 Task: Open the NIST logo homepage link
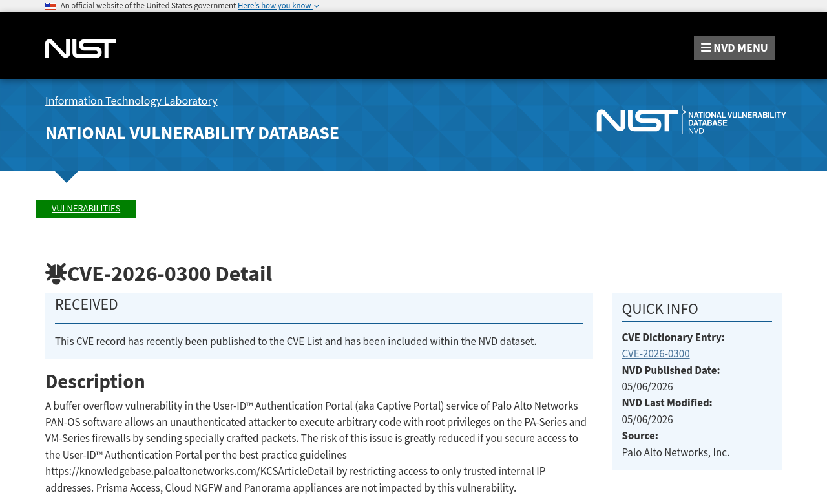click(x=81, y=48)
